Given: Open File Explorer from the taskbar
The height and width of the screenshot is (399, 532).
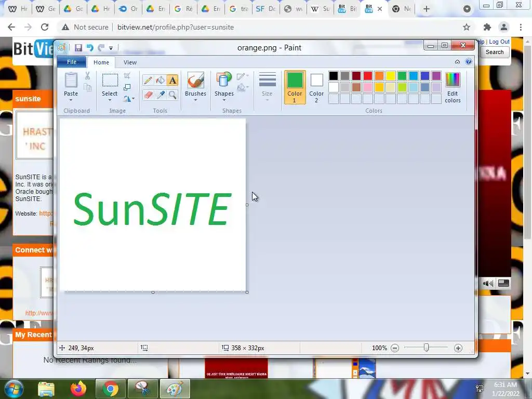Looking at the screenshot, I should tap(46, 389).
